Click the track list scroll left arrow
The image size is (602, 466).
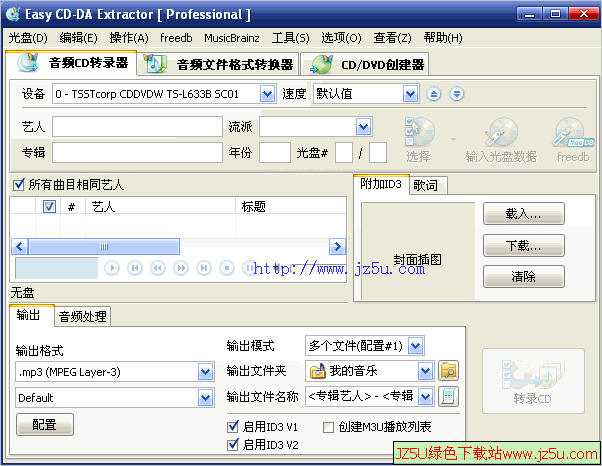(20, 246)
